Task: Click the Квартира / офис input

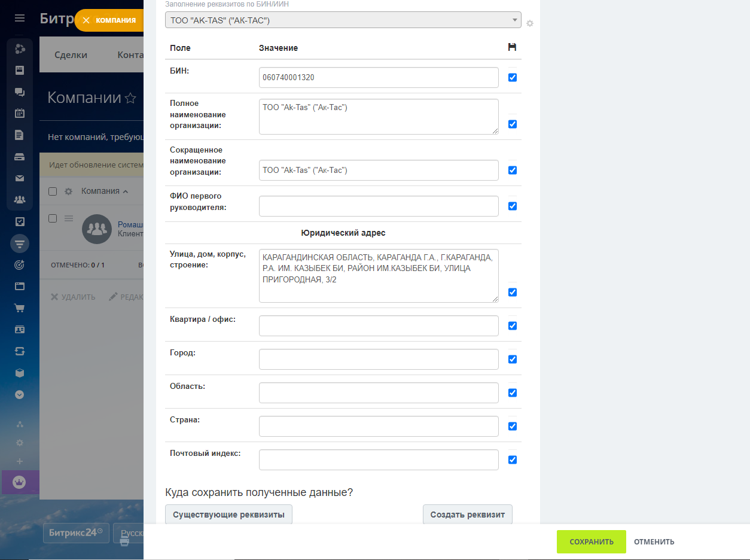Action: 379,325
